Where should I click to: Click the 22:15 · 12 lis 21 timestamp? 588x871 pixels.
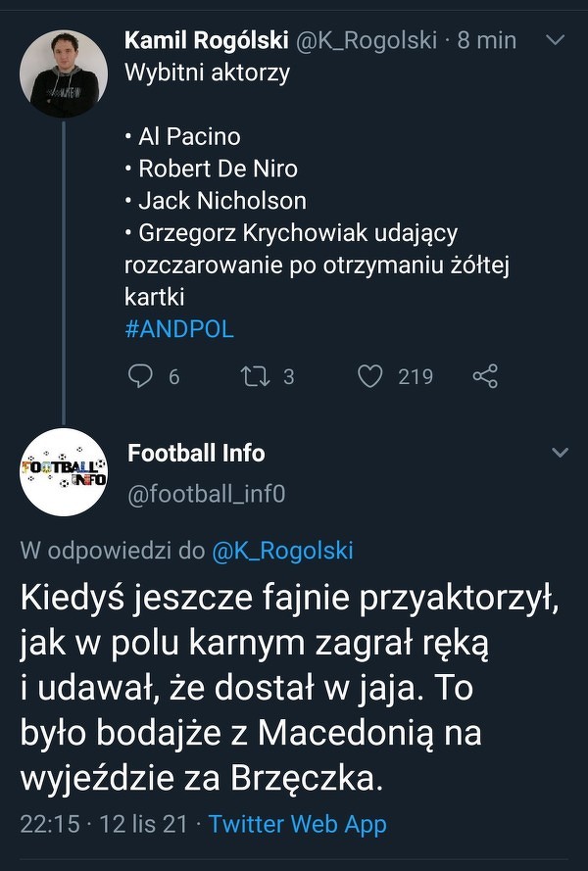104,824
